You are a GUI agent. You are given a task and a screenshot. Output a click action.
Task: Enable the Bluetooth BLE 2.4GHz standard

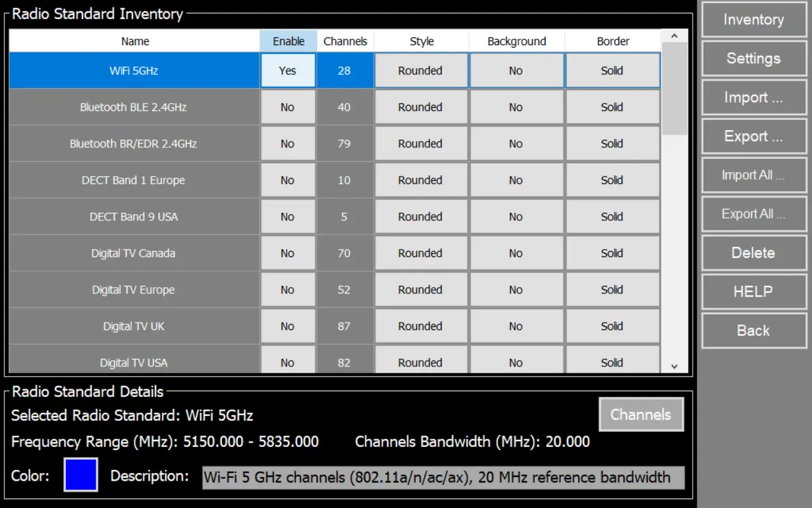(x=288, y=107)
